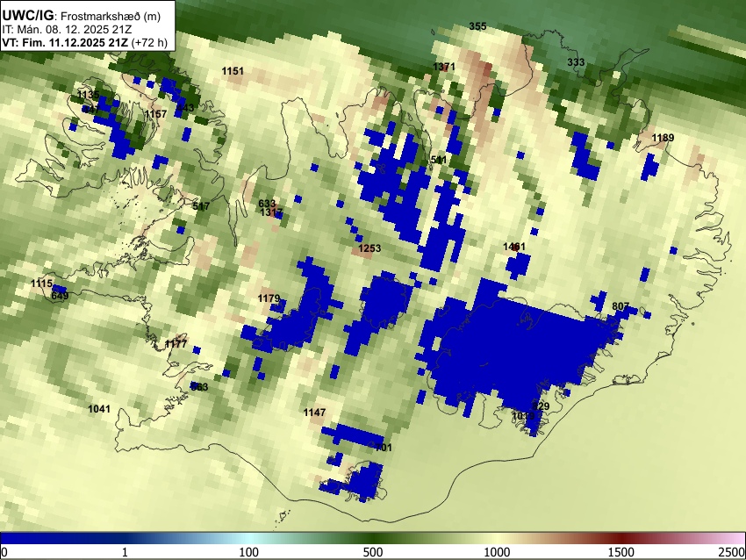The height and width of the screenshot is (560, 746).
Task: Click the '1000' label on color scale
Action: click(x=497, y=552)
